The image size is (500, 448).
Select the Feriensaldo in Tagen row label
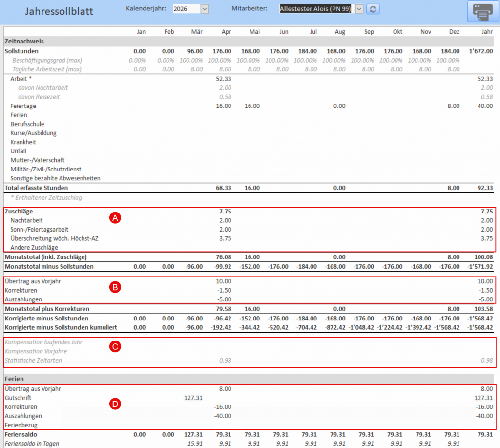pyautogui.click(x=33, y=443)
